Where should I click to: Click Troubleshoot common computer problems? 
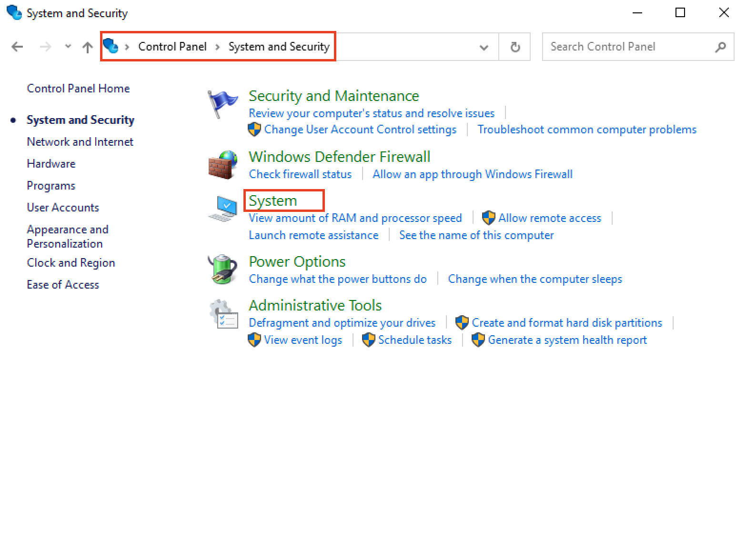pyautogui.click(x=587, y=130)
